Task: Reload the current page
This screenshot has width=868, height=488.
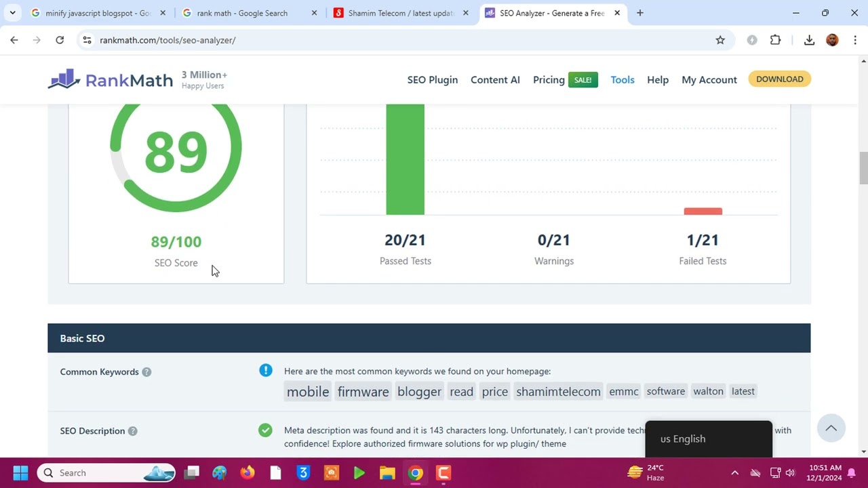Action: (x=60, y=40)
